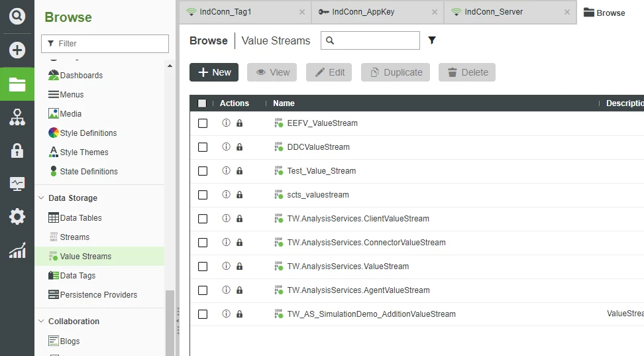This screenshot has height=356, width=644.
Task: Click the plus New entity sidebar icon
Action: pyautogui.click(x=17, y=50)
